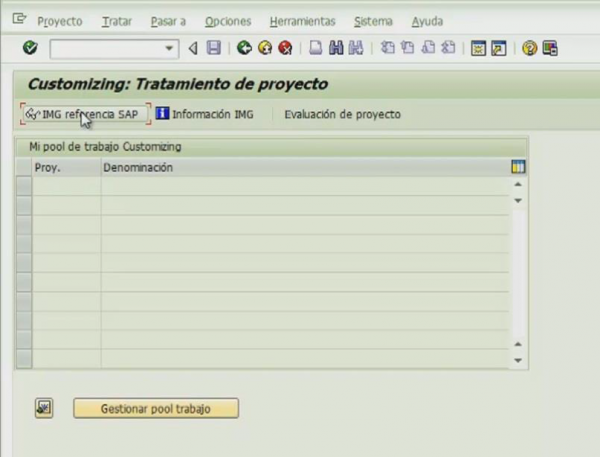Open the Pasar a menu
Viewport: 600px width, 457px height.
[168, 21]
